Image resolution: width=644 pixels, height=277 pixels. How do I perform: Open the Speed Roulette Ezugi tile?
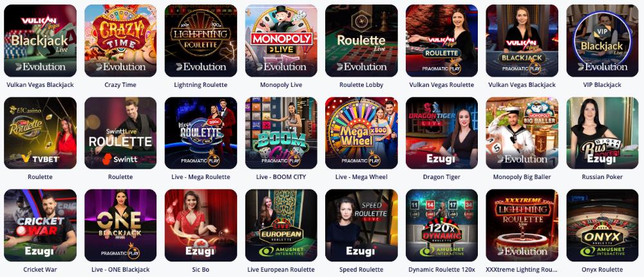pos(361,225)
